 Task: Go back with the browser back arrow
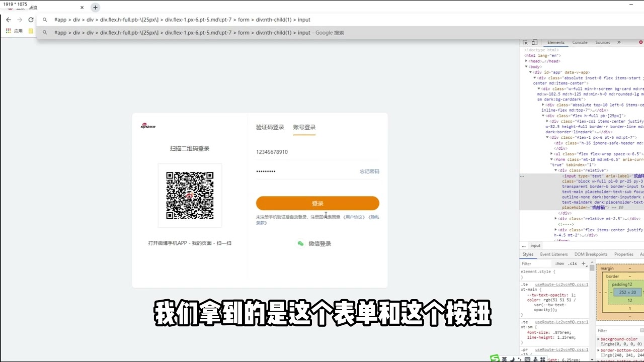tap(8, 20)
